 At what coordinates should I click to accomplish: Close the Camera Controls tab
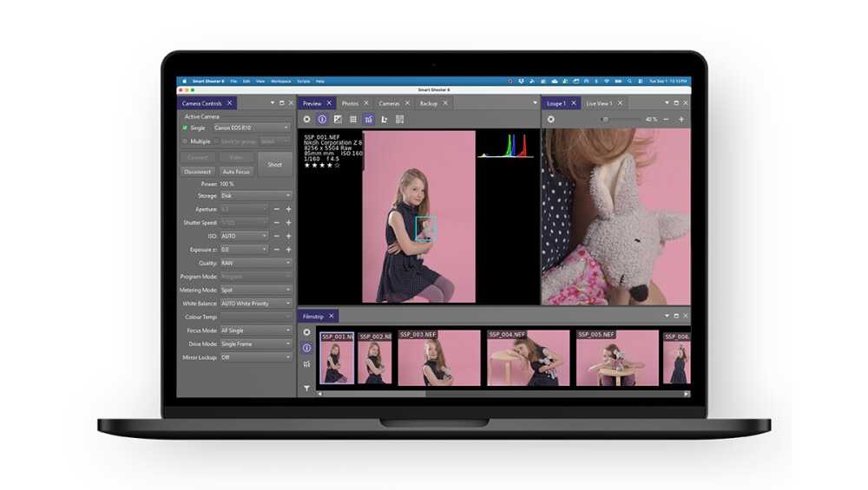[x=230, y=103]
